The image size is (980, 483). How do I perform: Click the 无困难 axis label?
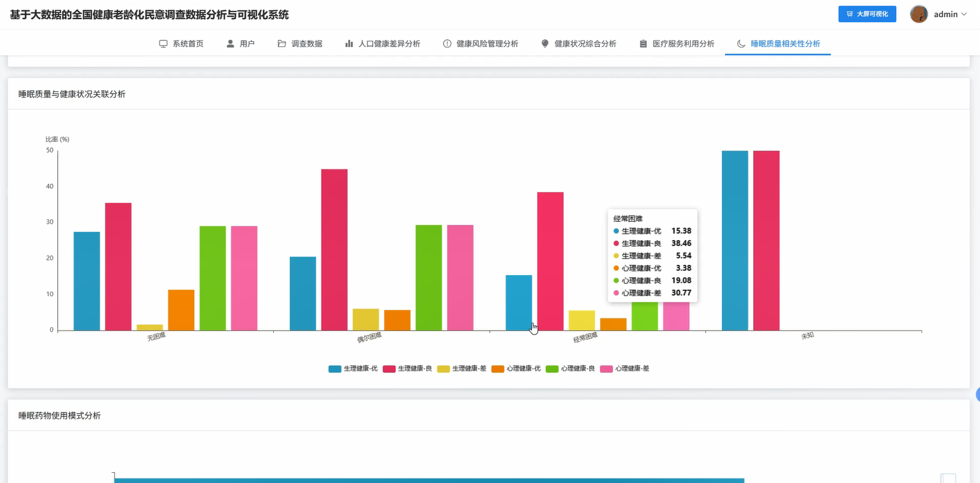pos(156,337)
